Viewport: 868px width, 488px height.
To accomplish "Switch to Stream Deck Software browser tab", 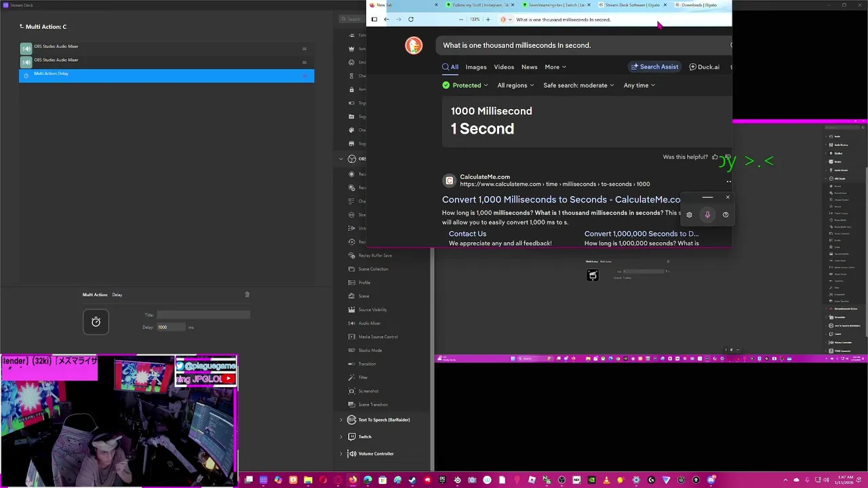I will [x=632, y=5].
